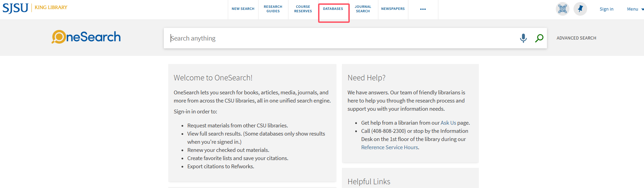Open the Newspapers section
Screen dimensions: 644x188
pyautogui.click(x=393, y=9)
